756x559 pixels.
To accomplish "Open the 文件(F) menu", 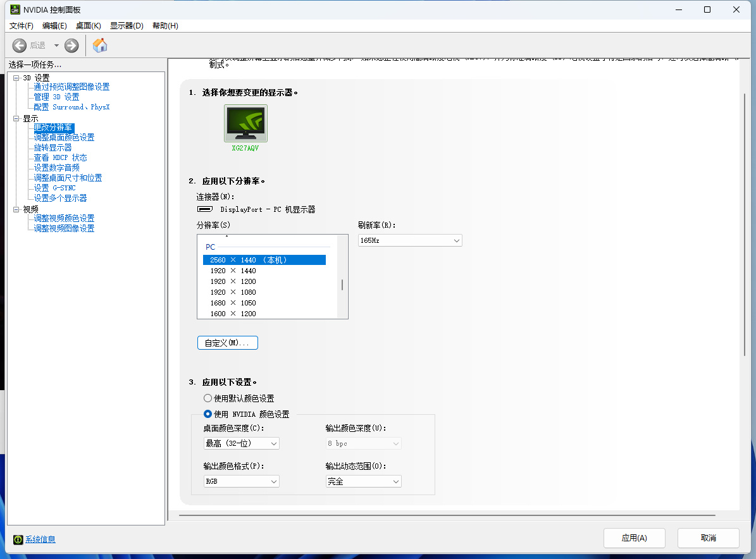I will [x=22, y=25].
